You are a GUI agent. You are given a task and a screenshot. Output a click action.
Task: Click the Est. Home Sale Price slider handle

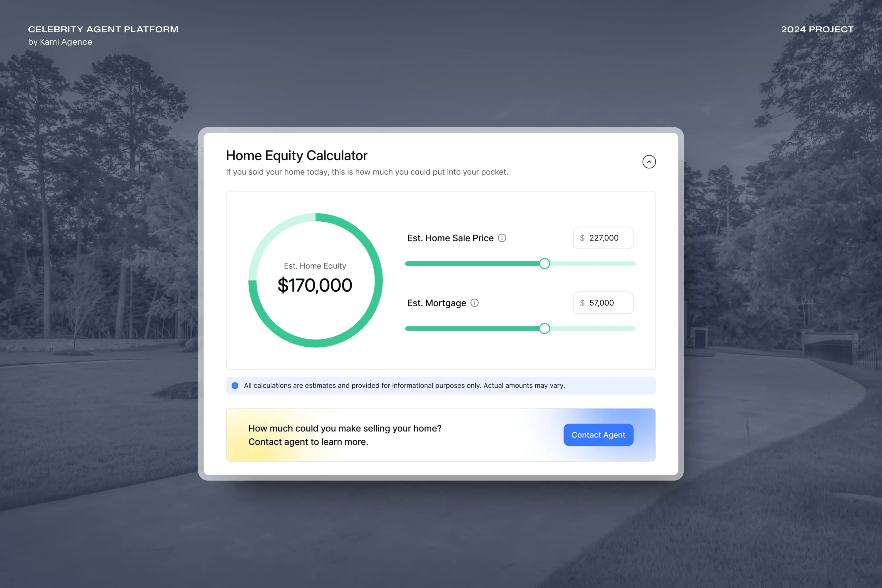click(544, 264)
